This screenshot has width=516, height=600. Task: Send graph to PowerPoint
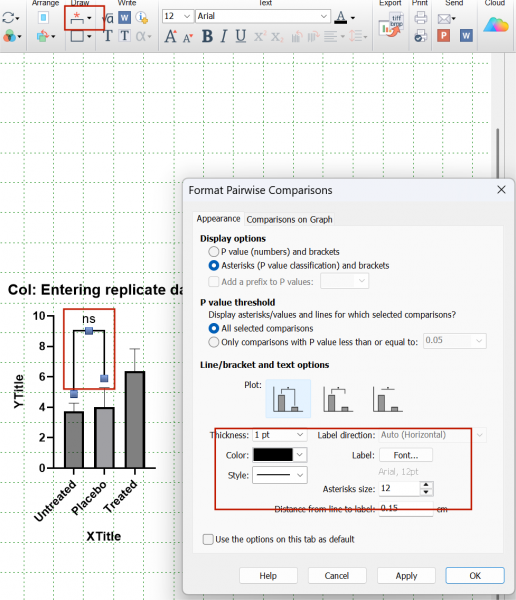click(x=443, y=36)
